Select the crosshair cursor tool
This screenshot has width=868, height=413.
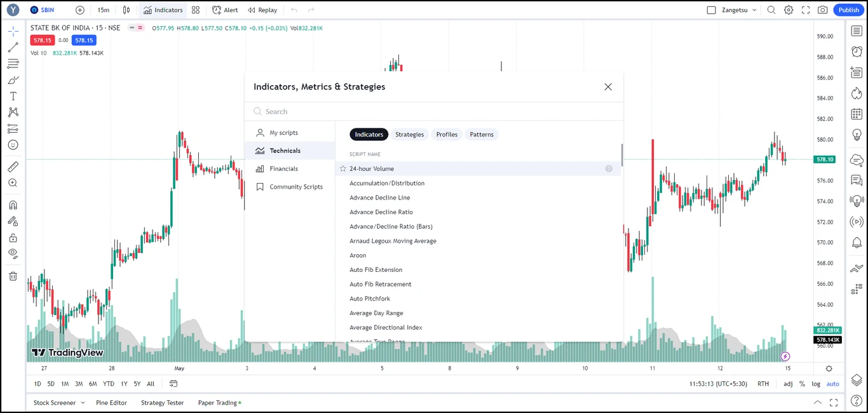tap(13, 31)
